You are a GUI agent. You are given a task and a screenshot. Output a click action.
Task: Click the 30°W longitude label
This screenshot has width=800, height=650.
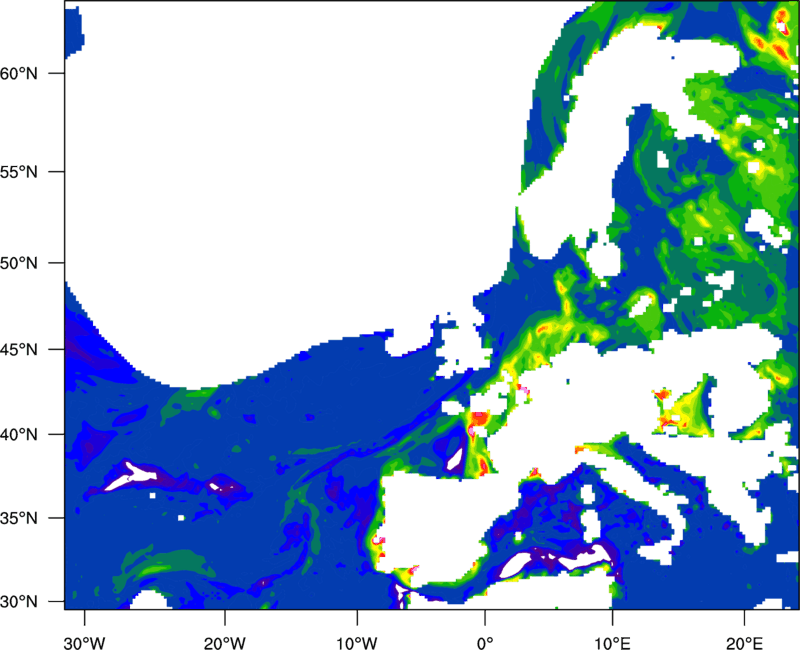pyautogui.click(x=85, y=643)
